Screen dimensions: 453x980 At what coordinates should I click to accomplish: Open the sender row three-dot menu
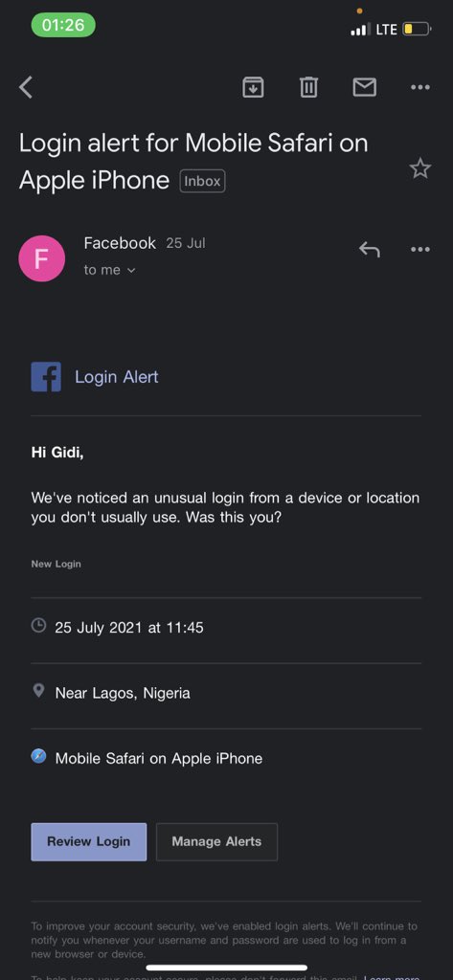click(419, 250)
